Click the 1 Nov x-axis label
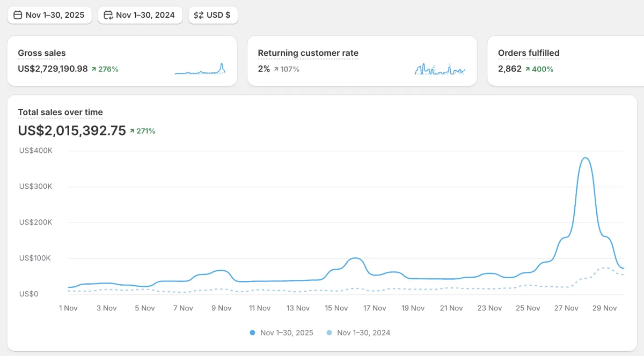This screenshot has width=644, height=356. [x=68, y=308]
